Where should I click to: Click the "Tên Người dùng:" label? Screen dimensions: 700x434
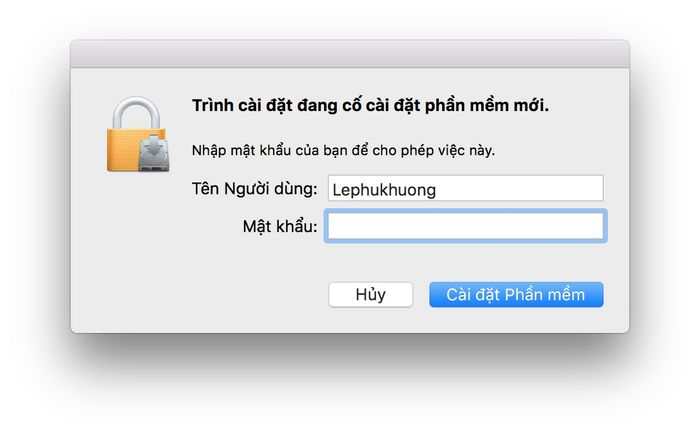[255, 189]
